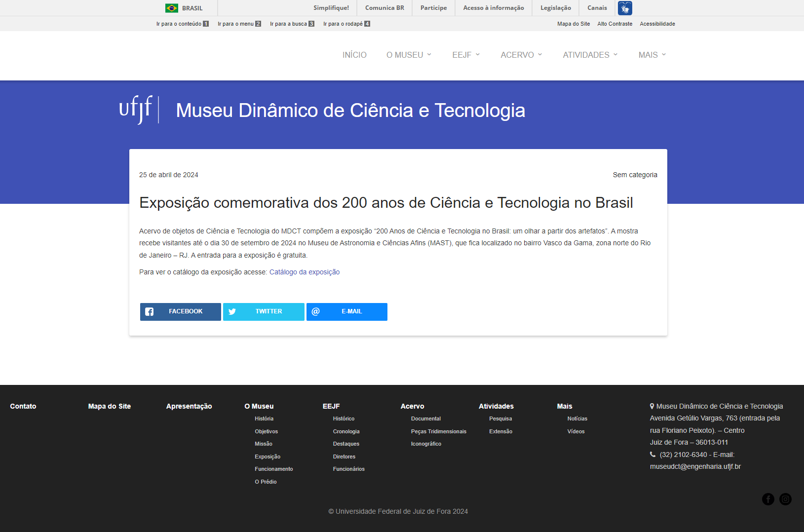Click the article title about 200 anos exhibition
Screen dimensions: 804x532
(386, 203)
